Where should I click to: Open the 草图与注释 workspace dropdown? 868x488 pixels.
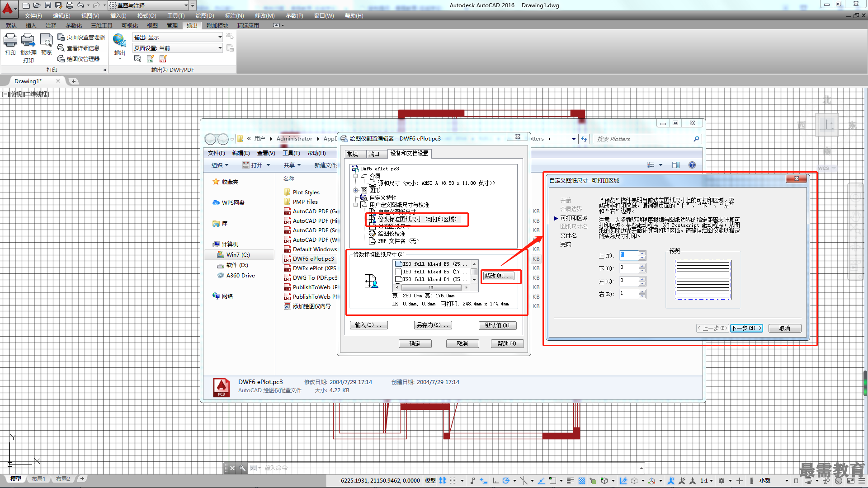click(x=149, y=5)
